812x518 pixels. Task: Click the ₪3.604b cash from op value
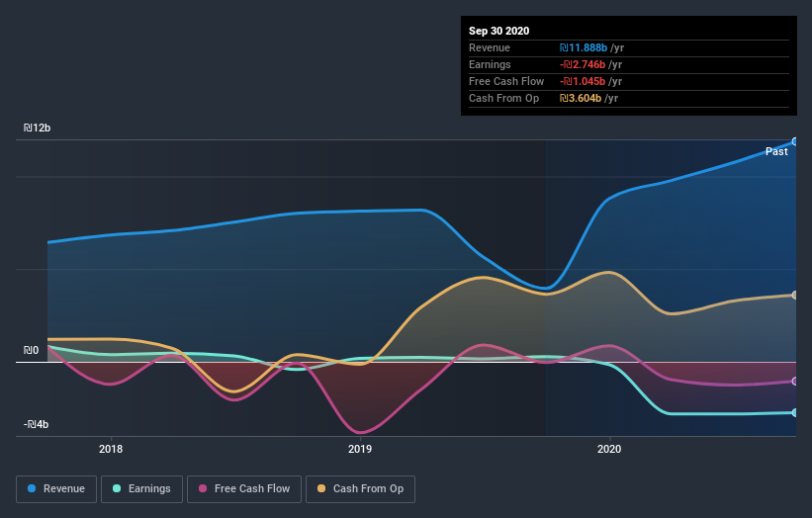point(580,98)
